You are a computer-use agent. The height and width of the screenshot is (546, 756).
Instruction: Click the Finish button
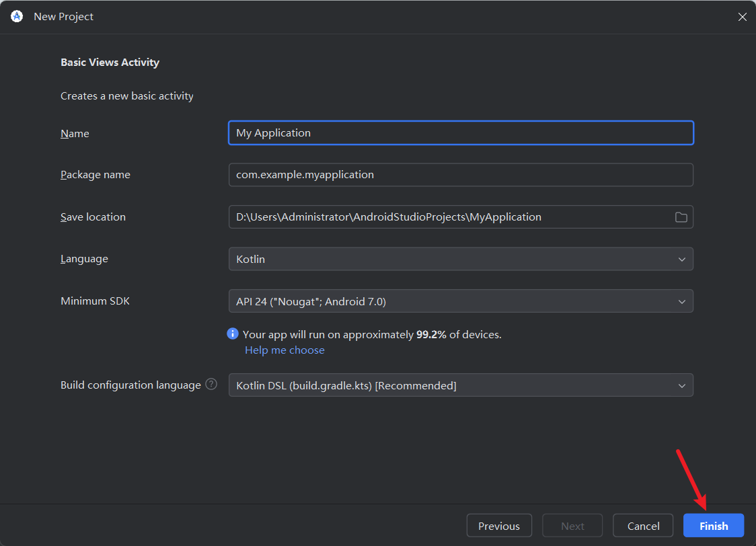coord(714,526)
